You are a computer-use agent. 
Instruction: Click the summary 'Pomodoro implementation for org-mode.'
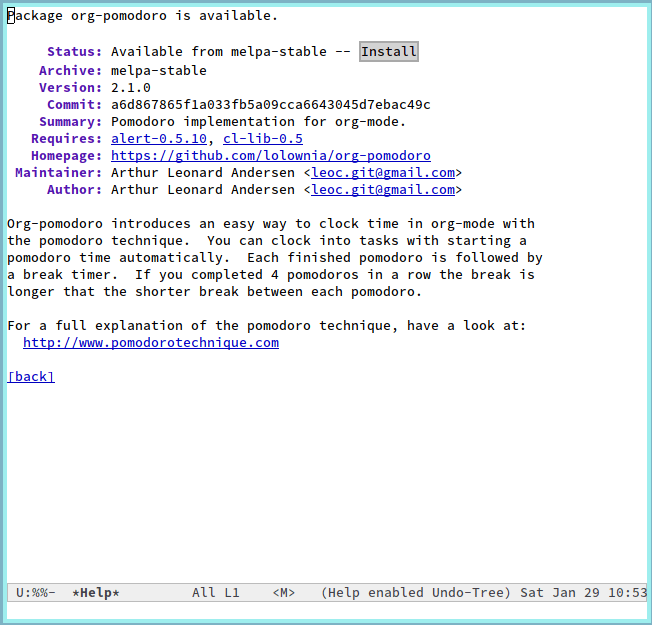(x=258, y=122)
